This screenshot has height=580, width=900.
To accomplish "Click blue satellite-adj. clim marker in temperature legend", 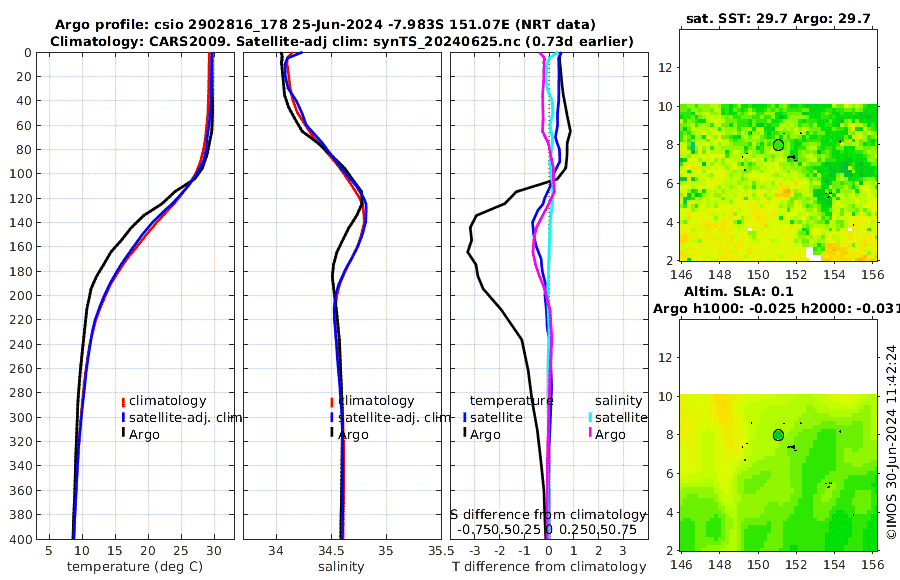I will pyautogui.click(x=123, y=418).
